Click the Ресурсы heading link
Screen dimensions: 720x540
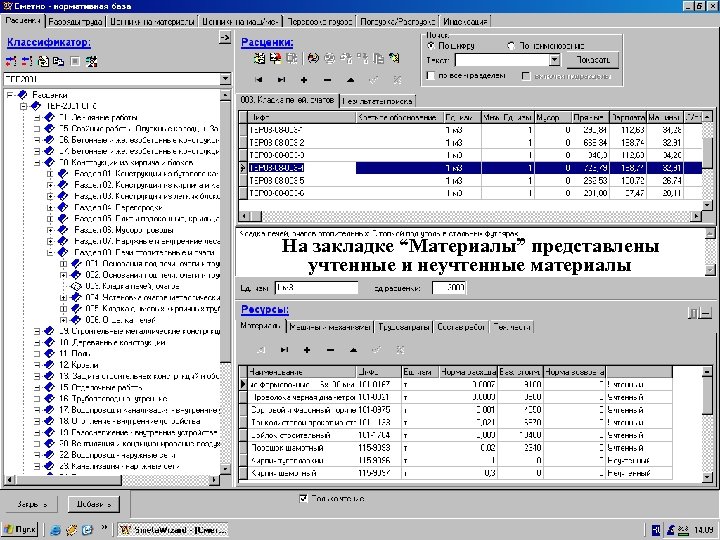tap(265, 309)
